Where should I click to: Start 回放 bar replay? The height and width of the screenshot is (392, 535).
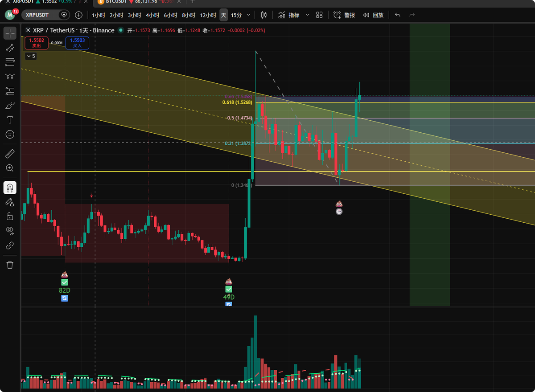click(373, 15)
